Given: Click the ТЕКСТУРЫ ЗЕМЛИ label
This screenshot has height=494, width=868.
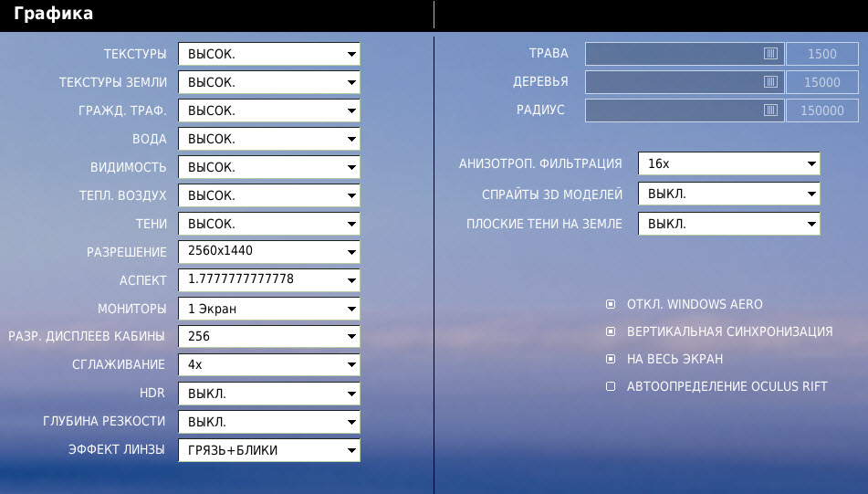Looking at the screenshot, I should pyautogui.click(x=113, y=82).
